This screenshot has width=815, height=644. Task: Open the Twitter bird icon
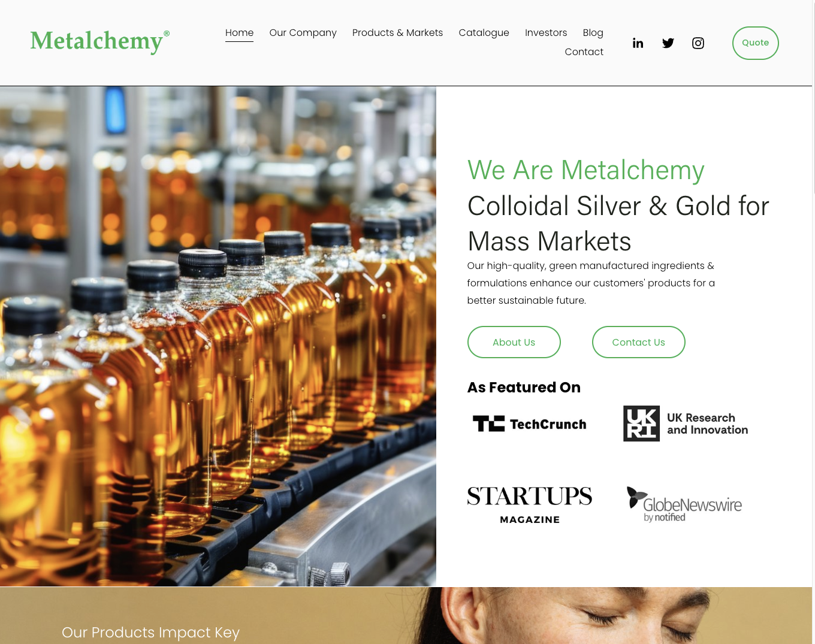(x=668, y=43)
